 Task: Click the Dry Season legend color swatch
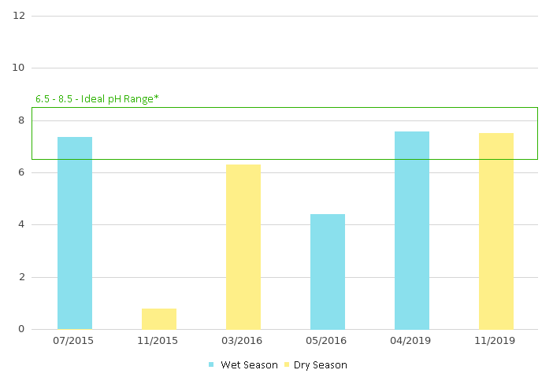tap(287, 365)
